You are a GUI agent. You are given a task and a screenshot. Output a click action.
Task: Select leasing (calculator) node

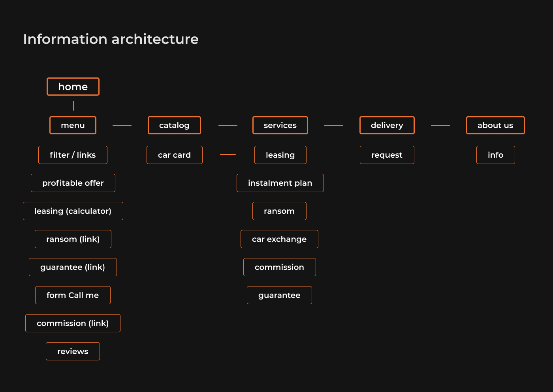[73, 211]
